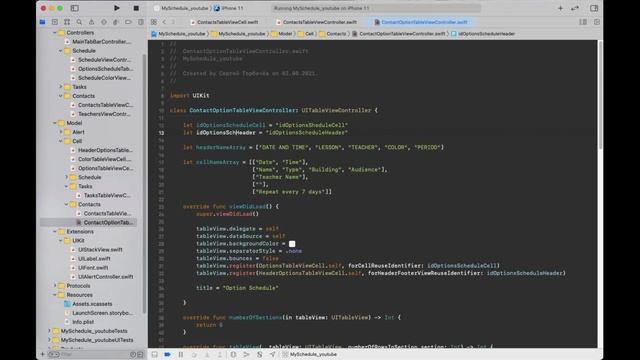Viewport: 640px width, 360px height.
Task: Add an editor on the right
Action: [x=597, y=22]
